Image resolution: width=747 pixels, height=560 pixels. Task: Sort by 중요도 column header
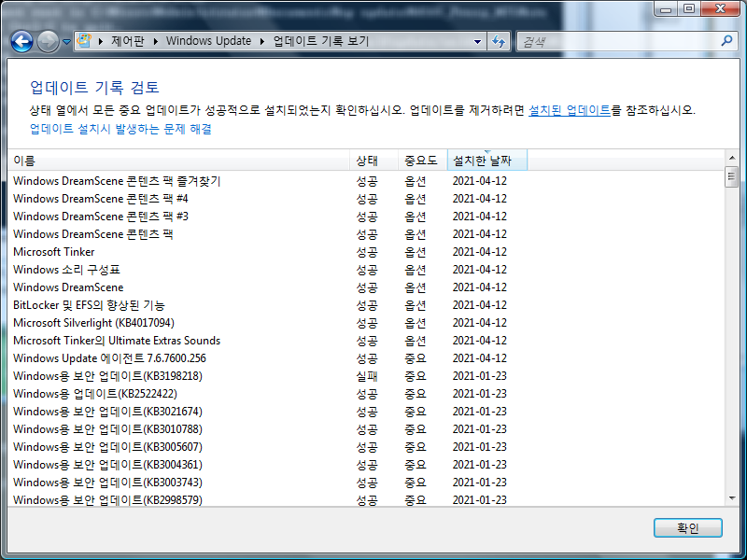423,161
